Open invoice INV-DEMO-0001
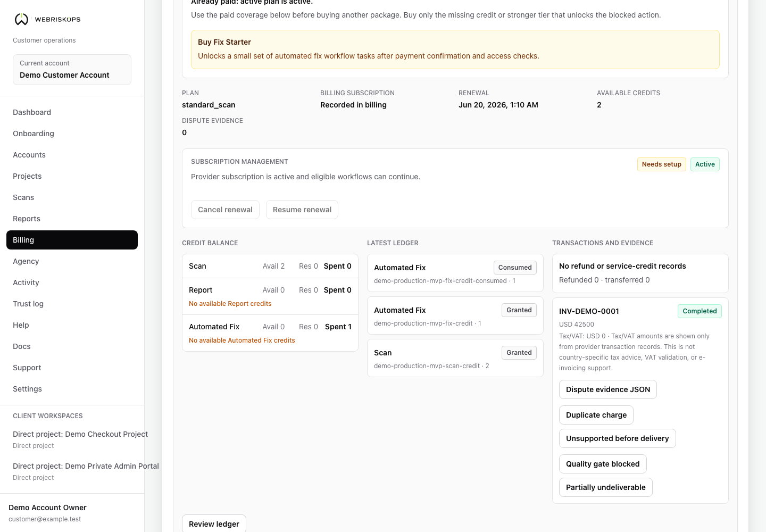The width and height of the screenshot is (766, 532). click(589, 311)
